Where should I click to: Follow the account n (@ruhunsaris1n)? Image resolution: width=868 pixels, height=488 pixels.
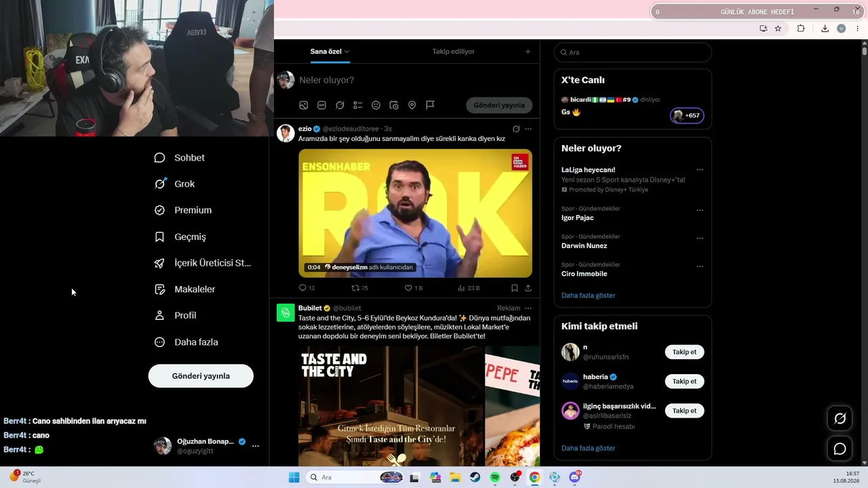tap(684, 352)
